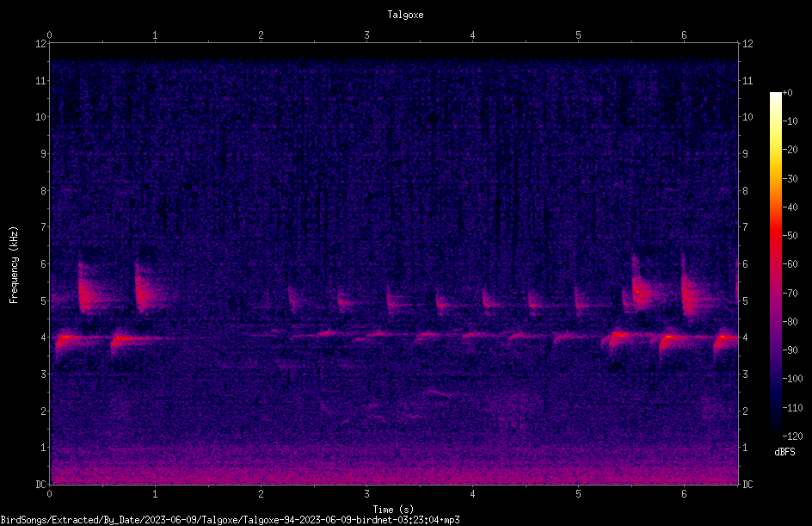Click the "3" second tick on the top time axis
Viewport: 812px width, 526px height.
pyautogui.click(x=366, y=35)
